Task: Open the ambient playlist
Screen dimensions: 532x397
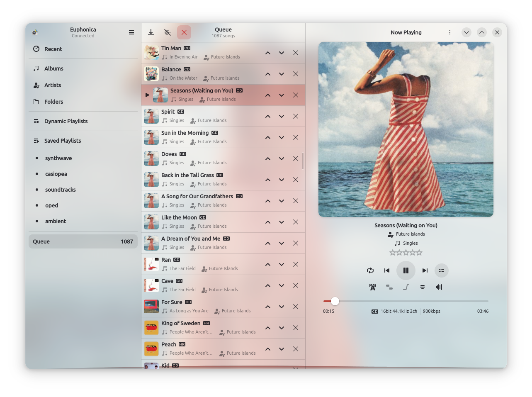Action: point(83,221)
